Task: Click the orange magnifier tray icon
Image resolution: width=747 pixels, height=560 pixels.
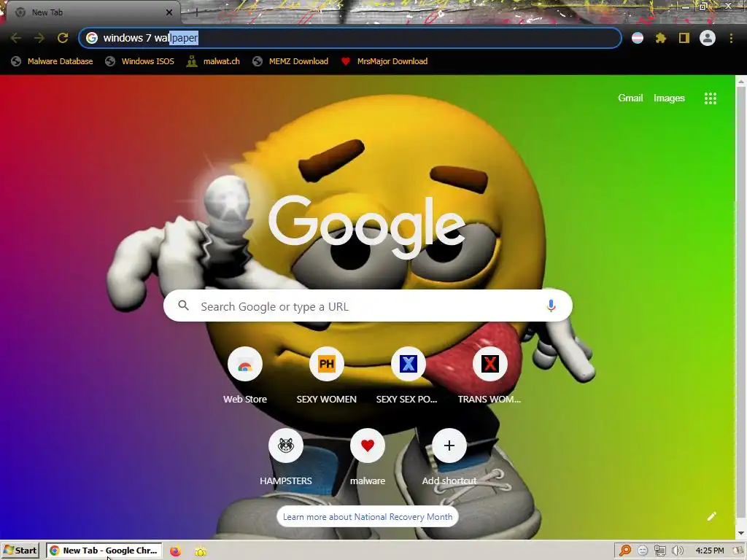Action: pos(624,551)
